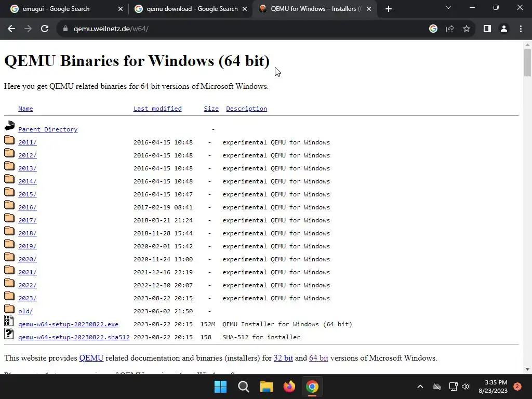This screenshot has width=532, height=399.
Task: Click the Chrome taskbar icon
Action: [312, 387]
